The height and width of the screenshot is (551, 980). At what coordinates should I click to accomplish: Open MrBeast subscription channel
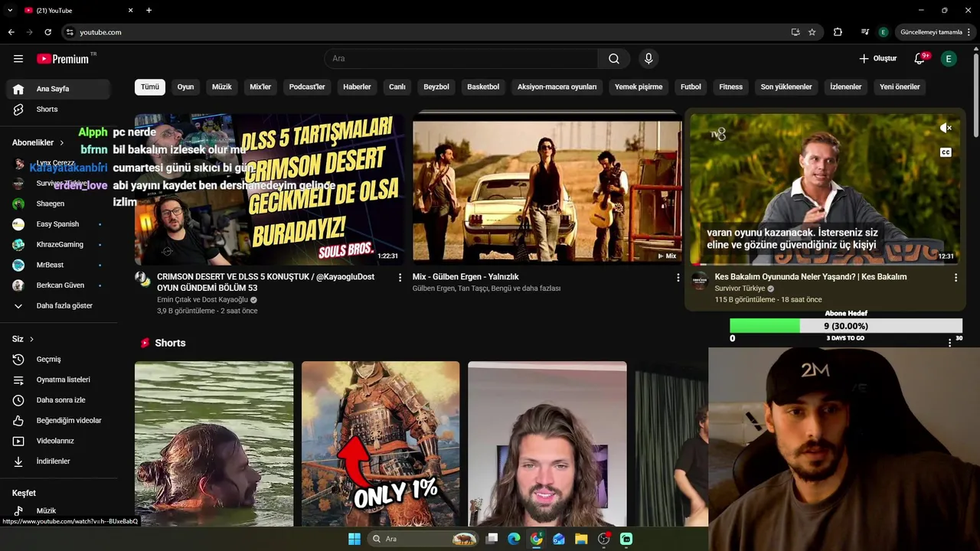click(59, 265)
